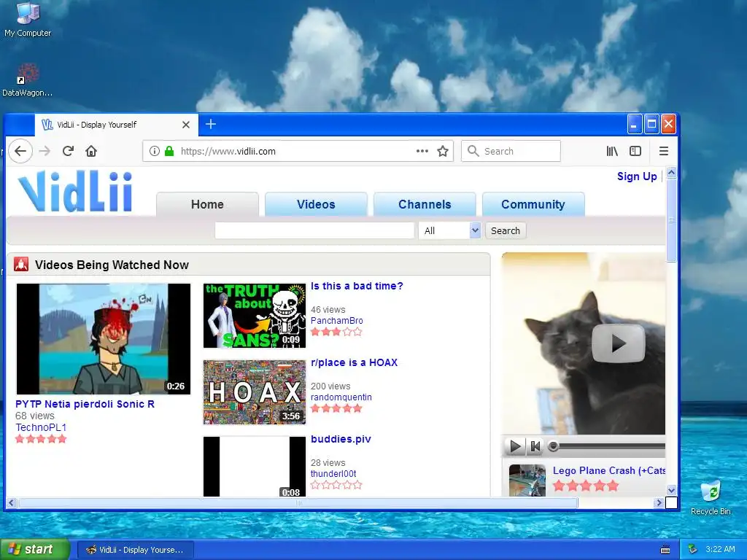Click horizontal scrollbar left arrow
Viewport: 747px width, 560px height.
click(12, 502)
